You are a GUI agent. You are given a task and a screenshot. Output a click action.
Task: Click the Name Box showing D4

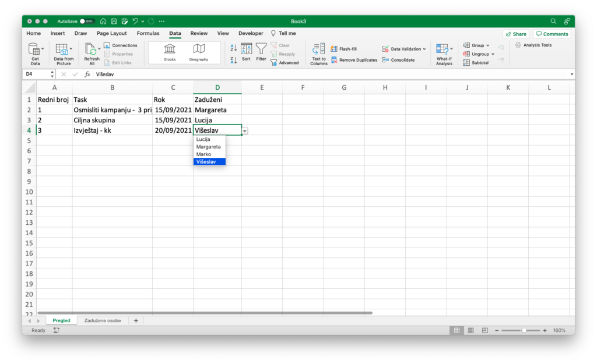(x=36, y=75)
